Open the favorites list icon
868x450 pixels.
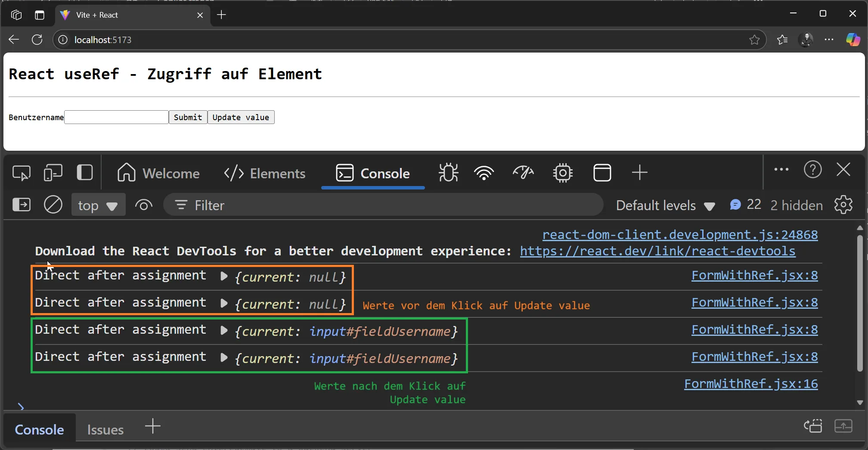coord(782,40)
